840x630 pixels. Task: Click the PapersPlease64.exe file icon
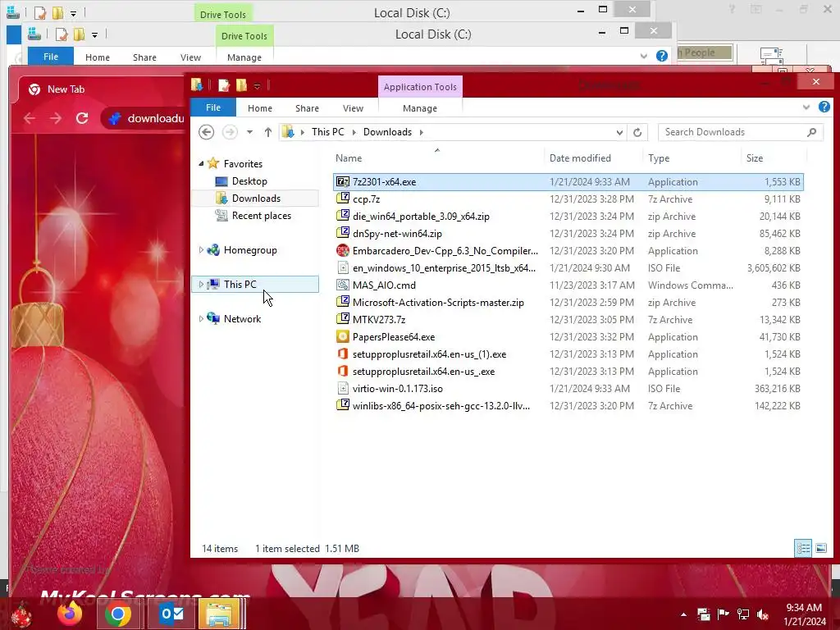pos(342,337)
